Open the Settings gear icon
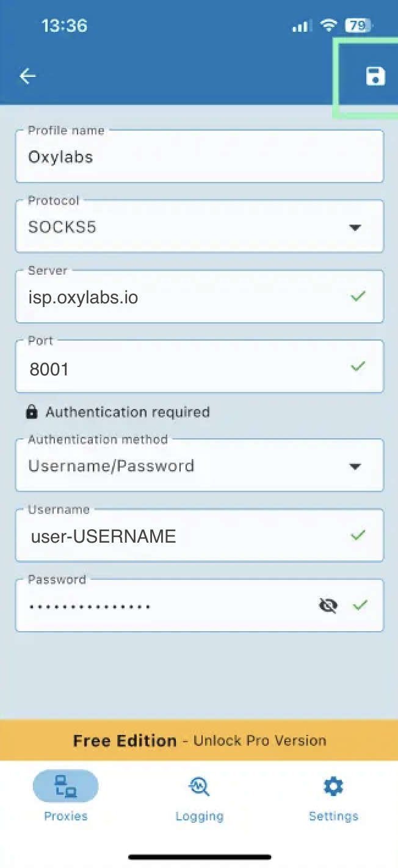Screen dimensions: 398x868 pyautogui.click(x=333, y=786)
